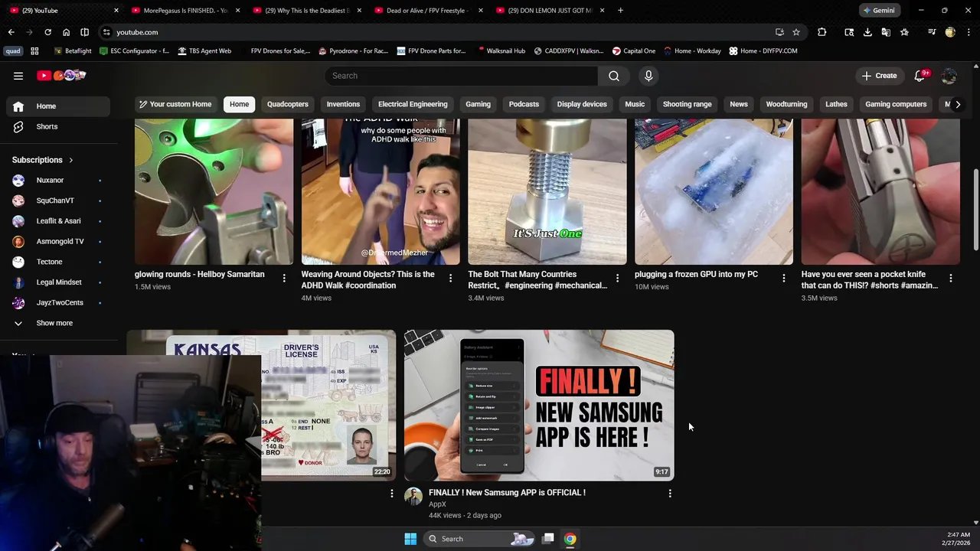Click the YouTube search input field

point(461,76)
